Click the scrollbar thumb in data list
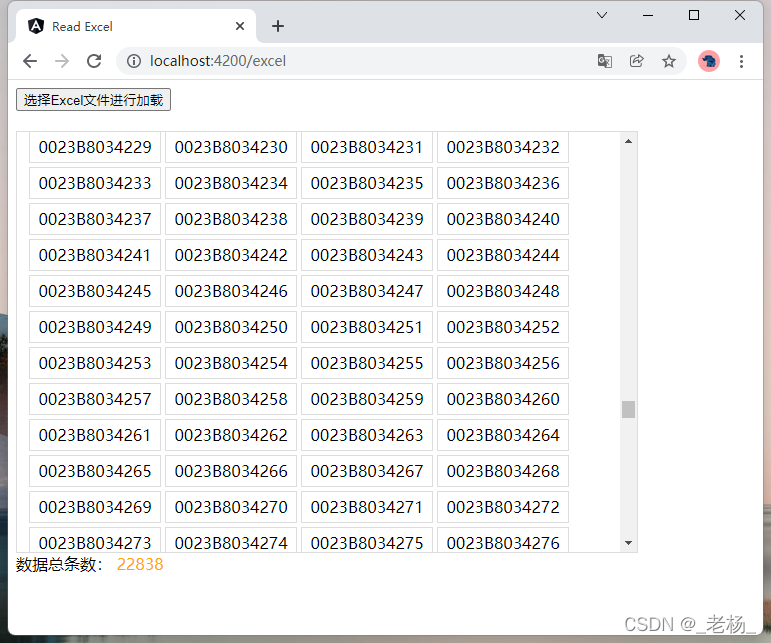771x643 pixels. (628, 409)
